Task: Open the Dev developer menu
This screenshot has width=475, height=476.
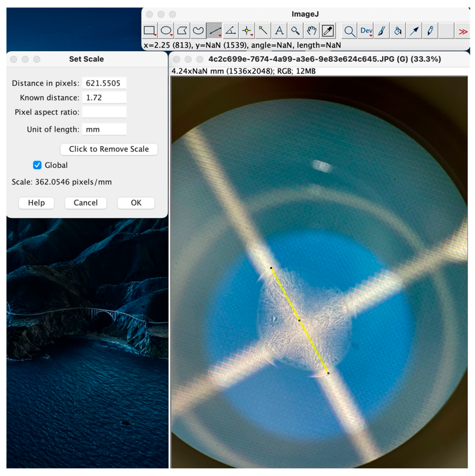Action: tap(366, 31)
